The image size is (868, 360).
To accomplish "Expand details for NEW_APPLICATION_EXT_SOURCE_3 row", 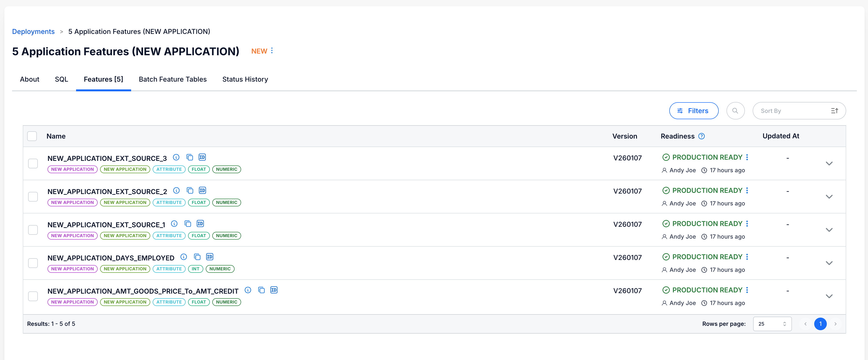I will [829, 163].
